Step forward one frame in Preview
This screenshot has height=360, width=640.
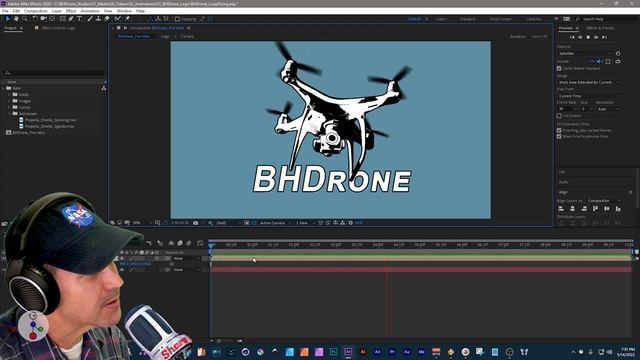[596, 37]
